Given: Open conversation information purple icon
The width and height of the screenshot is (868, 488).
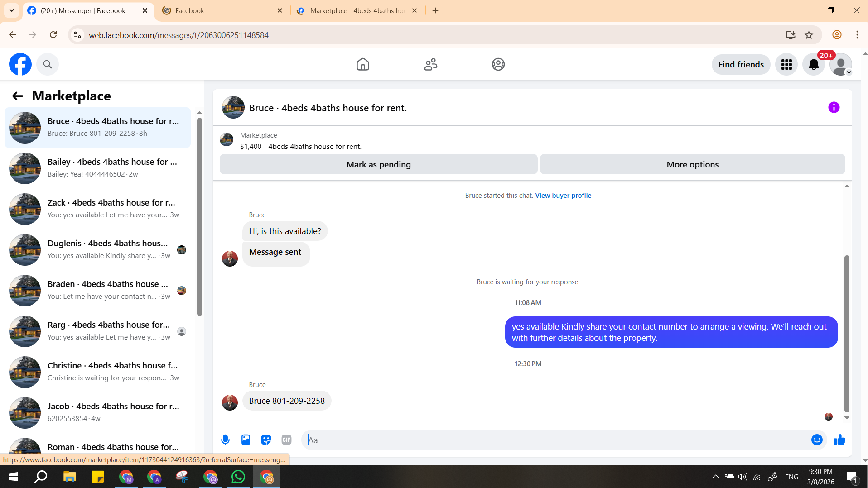Looking at the screenshot, I should pyautogui.click(x=834, y=107).
